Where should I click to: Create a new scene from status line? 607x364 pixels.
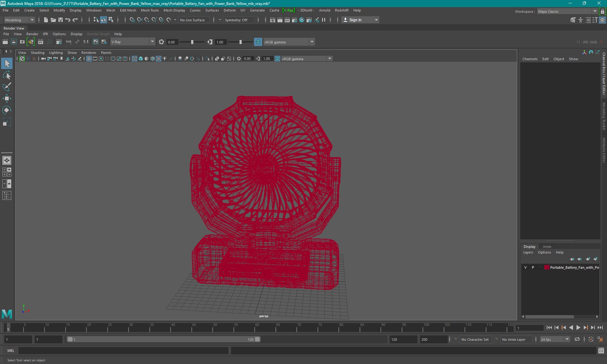coord(46,20)
